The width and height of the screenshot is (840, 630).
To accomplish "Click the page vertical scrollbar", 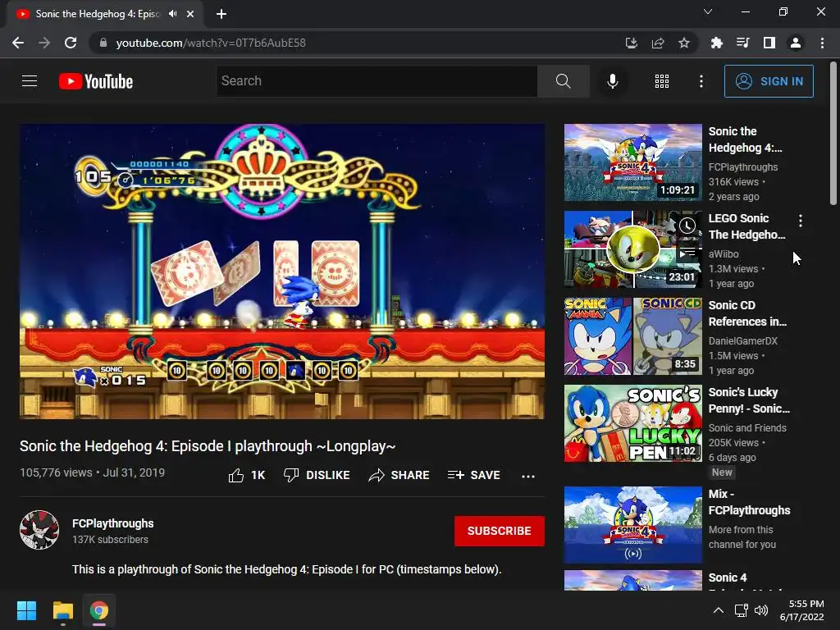I will click(x=833, y=133).
